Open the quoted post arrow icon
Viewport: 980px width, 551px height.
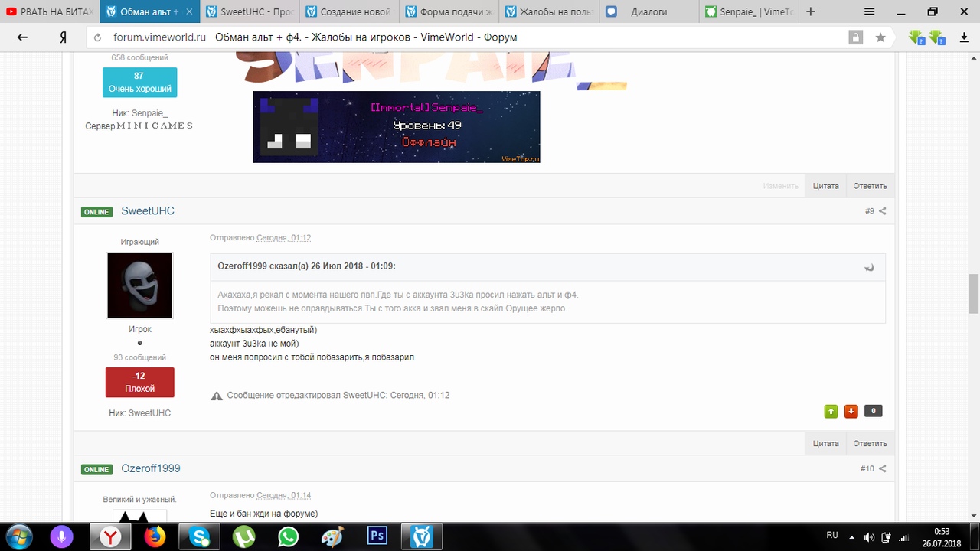pos(869,267)
